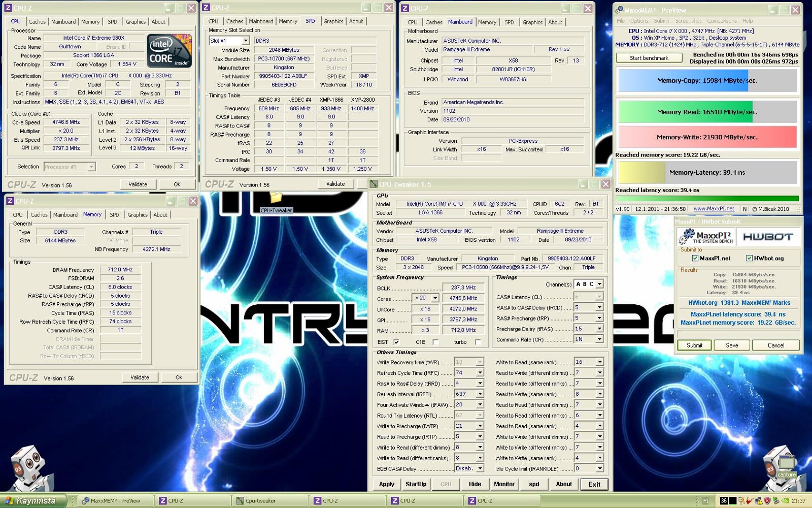Open the Command Rate (CR) 1N dropdown

coord(599,339)
